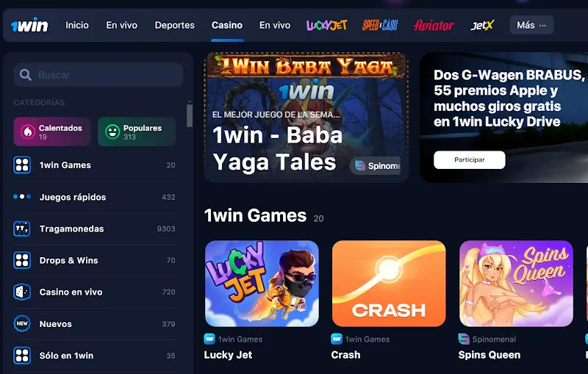Screen dimensions: 588x374
Task: Focus the Buscar search field
Action: pos(98,74)
